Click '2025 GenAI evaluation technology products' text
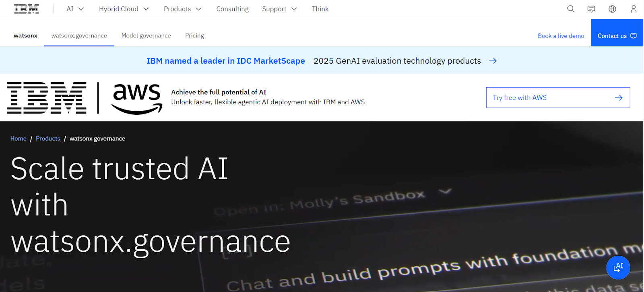644x292 pixels. (x=397, y=61)
